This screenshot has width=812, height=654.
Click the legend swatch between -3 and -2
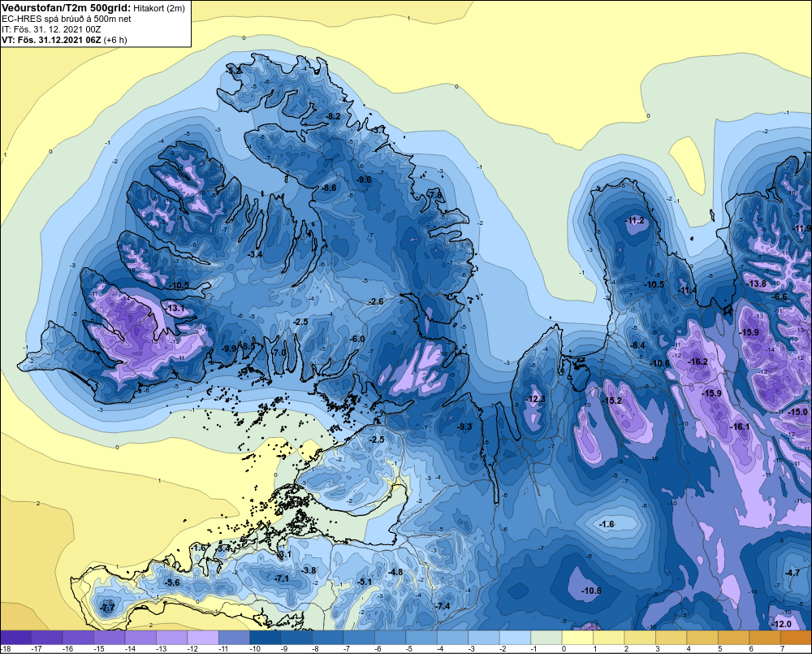pyautogui.click(x=484, y=638)
